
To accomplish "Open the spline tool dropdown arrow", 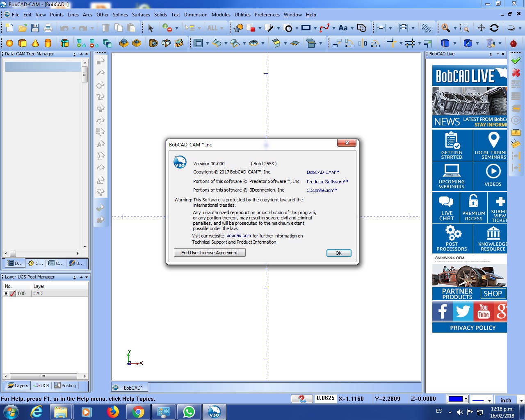I will pos(333,28).
